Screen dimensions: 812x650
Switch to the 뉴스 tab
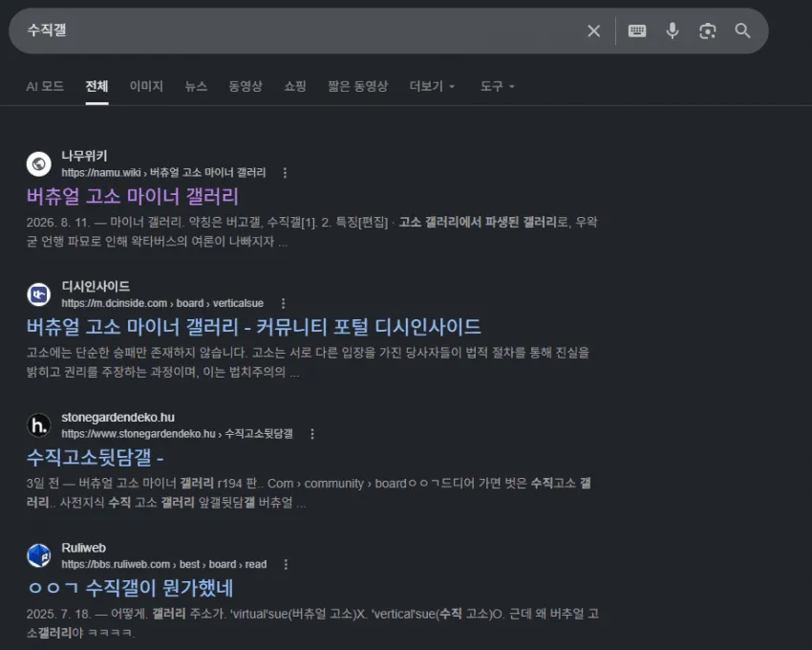click(196, 86)
